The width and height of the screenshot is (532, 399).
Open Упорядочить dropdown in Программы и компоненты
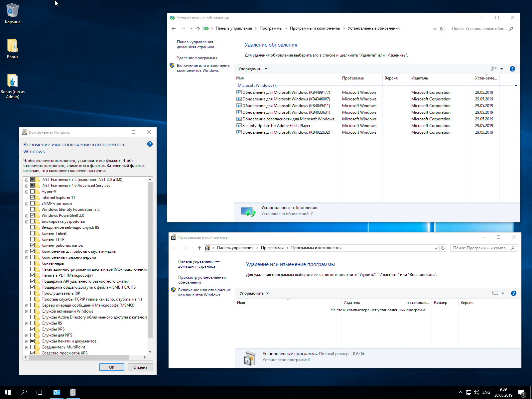click(x=254, y=293)
